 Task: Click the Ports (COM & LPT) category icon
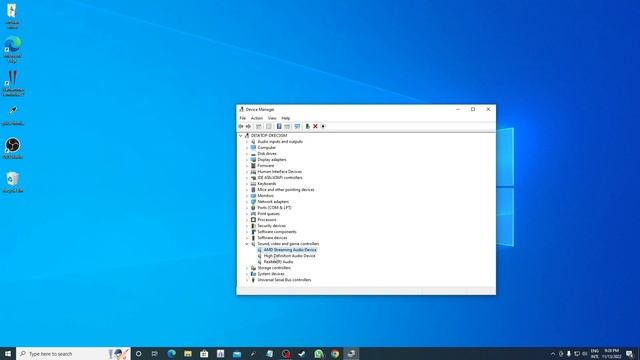(x=253, y=208)
